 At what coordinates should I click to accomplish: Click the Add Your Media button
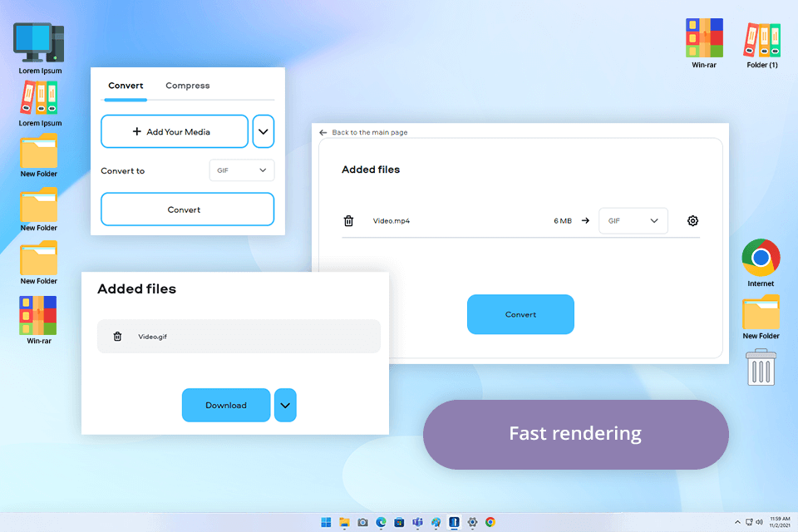pos(175,131)
